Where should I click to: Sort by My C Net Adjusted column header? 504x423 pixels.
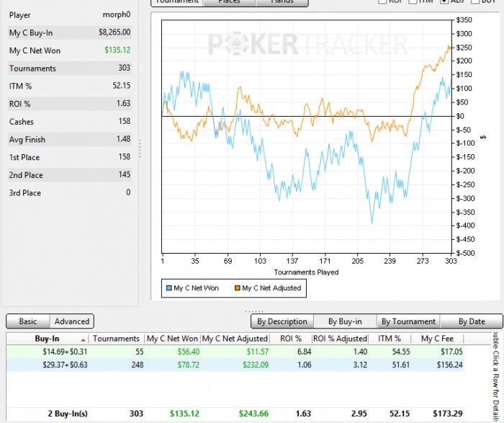pos(235,339)
